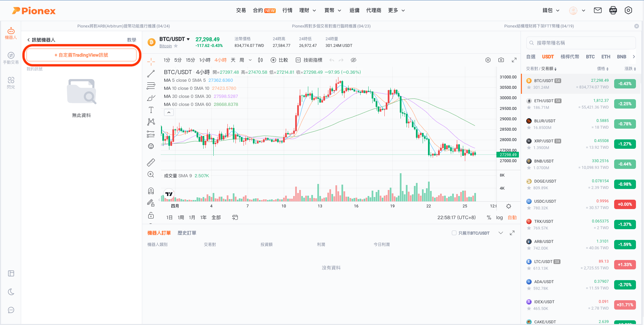Sort market list by 漲跌
The image size is (644, 325).
tap(630, 69)
